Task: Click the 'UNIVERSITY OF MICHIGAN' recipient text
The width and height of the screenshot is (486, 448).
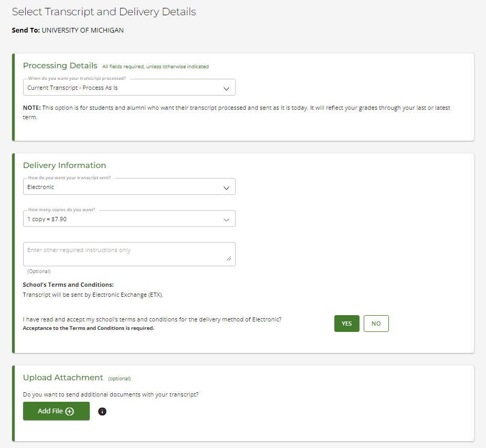Action: tap(82, 30)
